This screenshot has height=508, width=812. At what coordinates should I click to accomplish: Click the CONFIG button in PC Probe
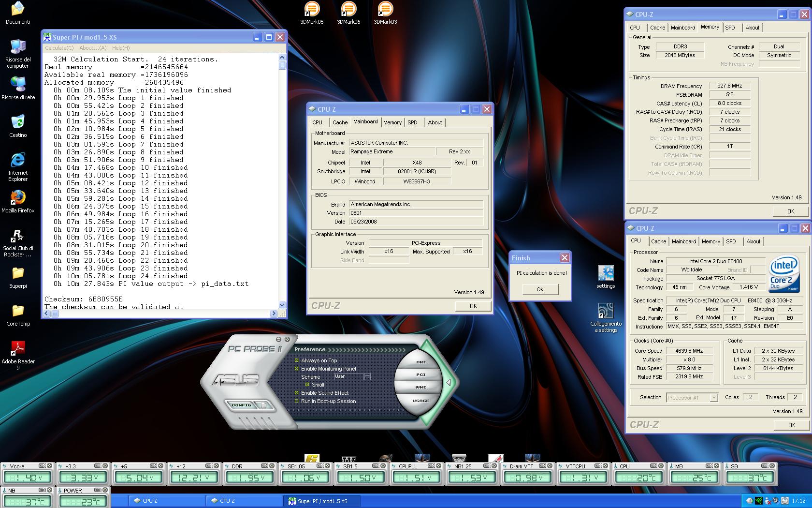tap(241, 405)
